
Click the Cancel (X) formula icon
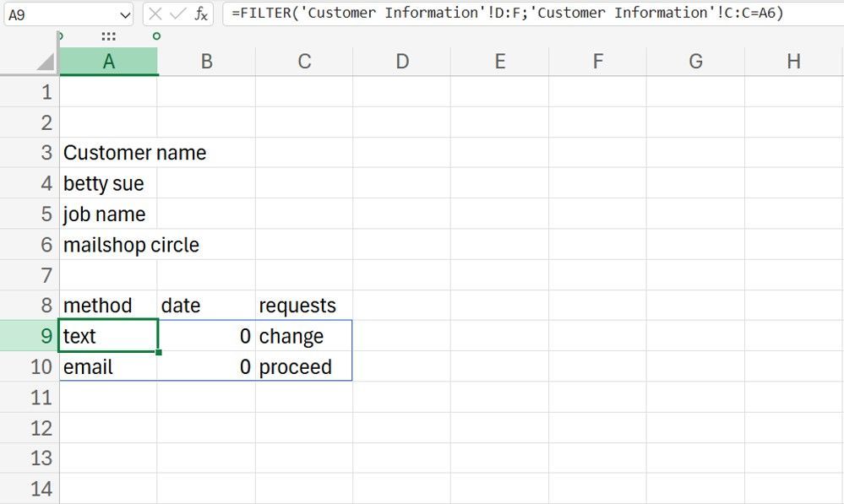click(155, 14)
